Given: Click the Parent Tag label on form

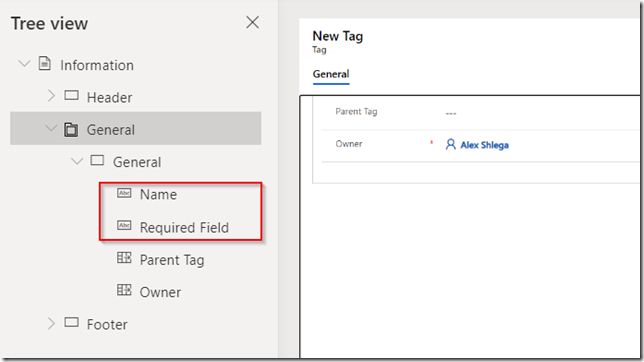Looking at the screenshot, I should 356,112.
